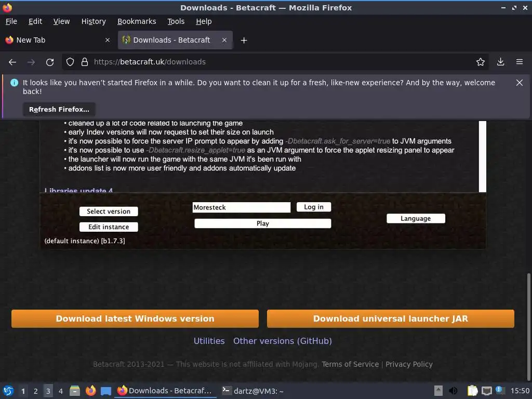Open file manager from the taskbar
This screenshot has height=399, width=532.
(75, 391)
